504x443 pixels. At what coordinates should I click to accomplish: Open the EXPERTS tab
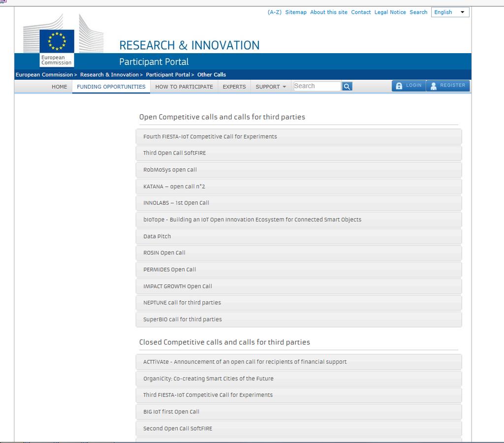(234, 87)
